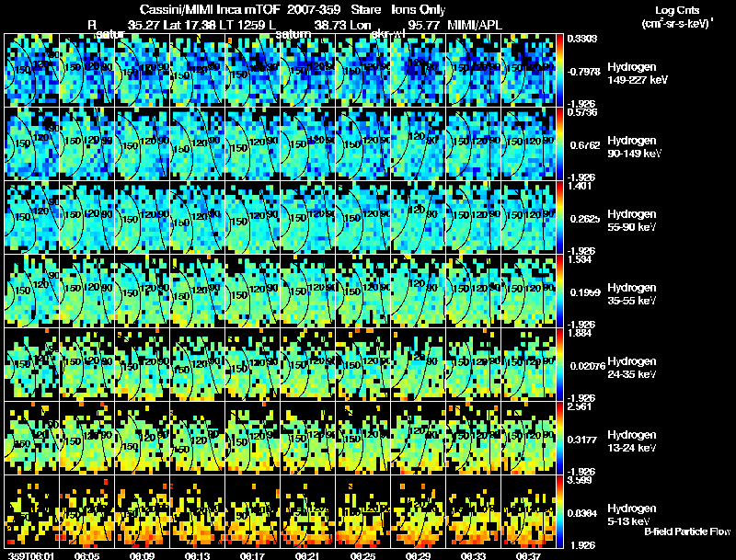Select the 5-13 keV image panel at 06:17

pos(252,512)
